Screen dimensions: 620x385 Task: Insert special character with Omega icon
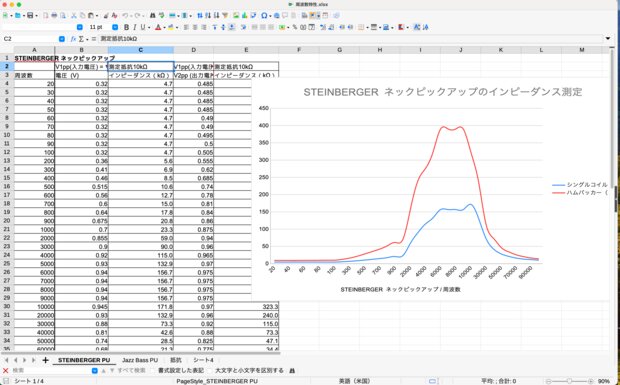click(264, 15)
